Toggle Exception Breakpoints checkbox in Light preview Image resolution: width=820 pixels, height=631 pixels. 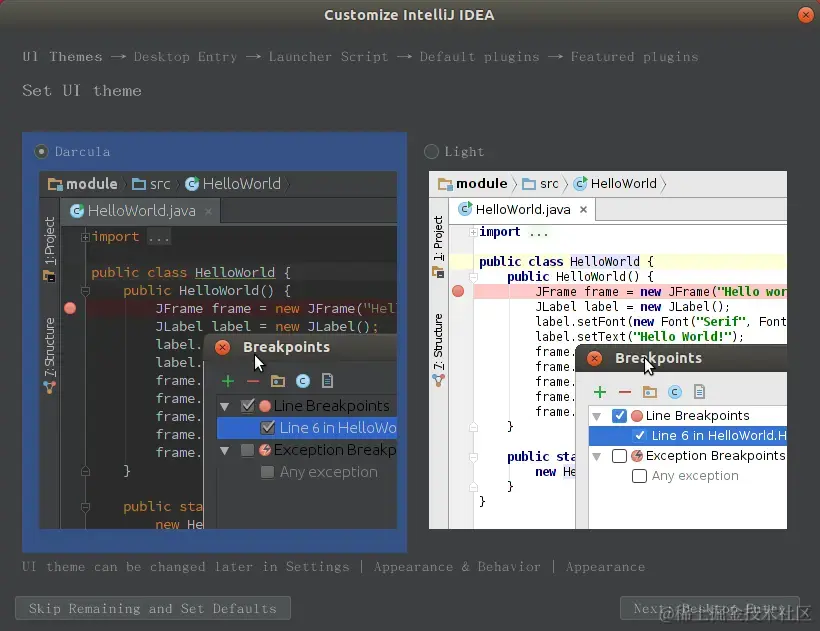coord(619,456)
